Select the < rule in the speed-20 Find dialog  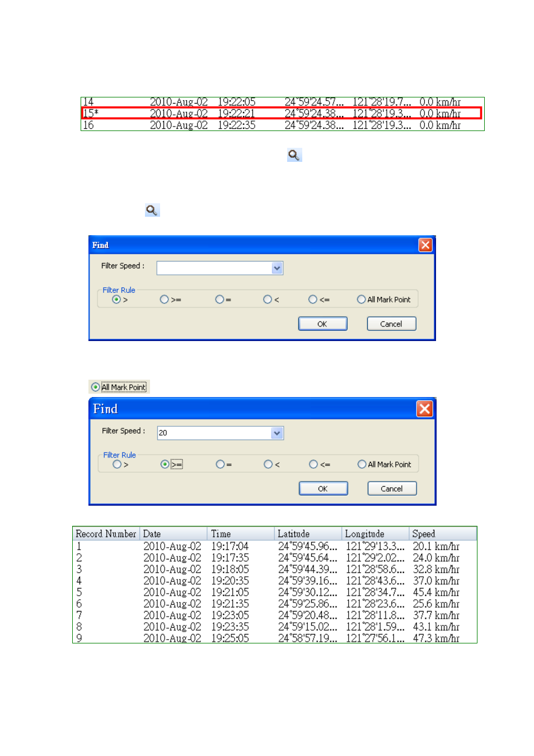[268, 464]
